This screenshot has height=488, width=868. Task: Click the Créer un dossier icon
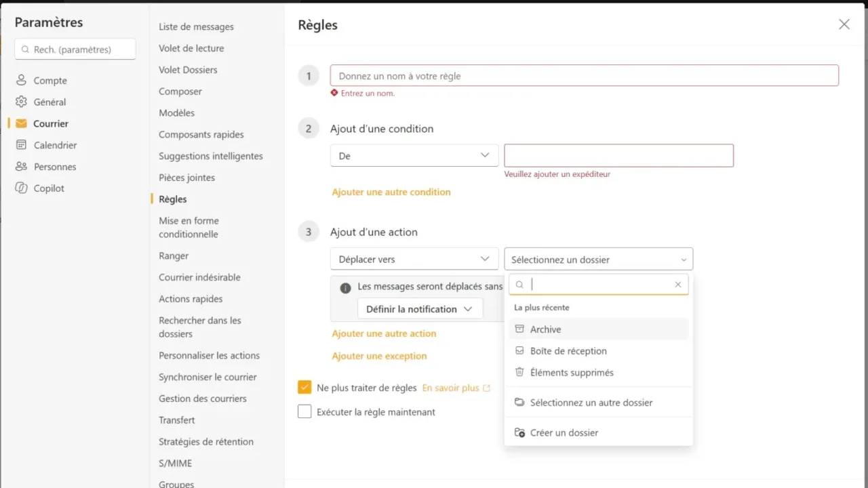[519, 432]
